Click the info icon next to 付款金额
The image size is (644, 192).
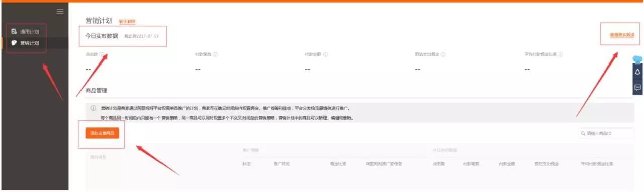point(326,54)
